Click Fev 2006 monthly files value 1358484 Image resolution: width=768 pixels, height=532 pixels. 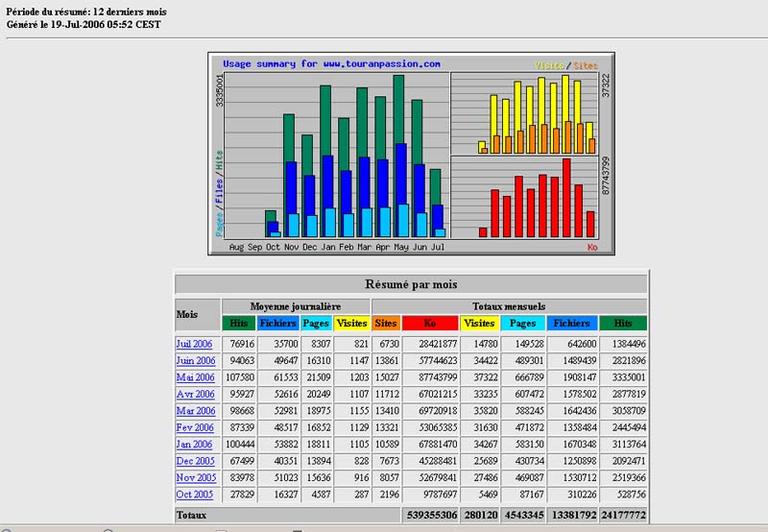coord(580,427)
